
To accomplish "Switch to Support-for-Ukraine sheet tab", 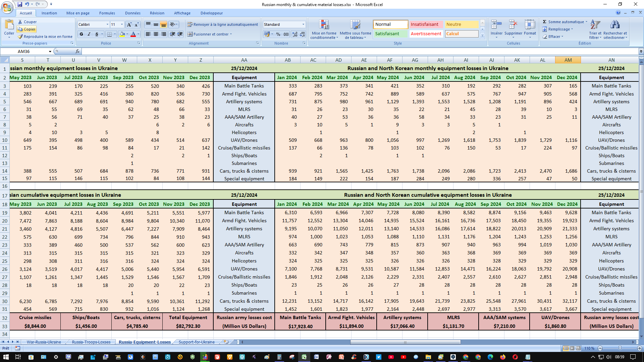I will tap(197, 342).
